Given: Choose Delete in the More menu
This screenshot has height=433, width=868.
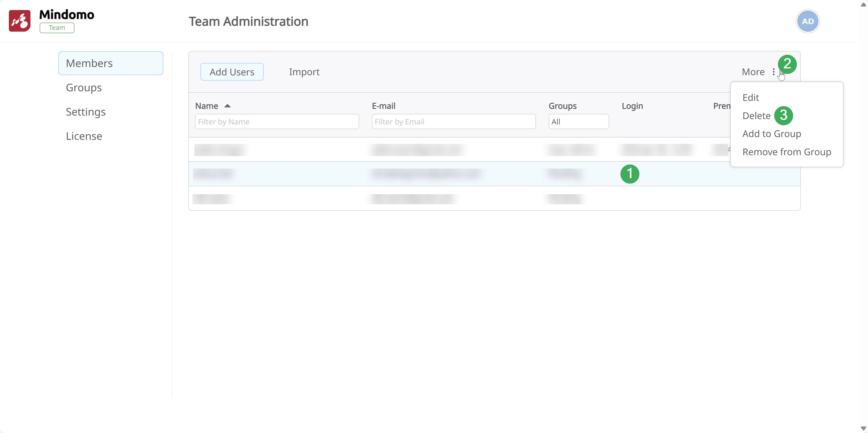Looking at the screenshot, I should click(756, 116).
